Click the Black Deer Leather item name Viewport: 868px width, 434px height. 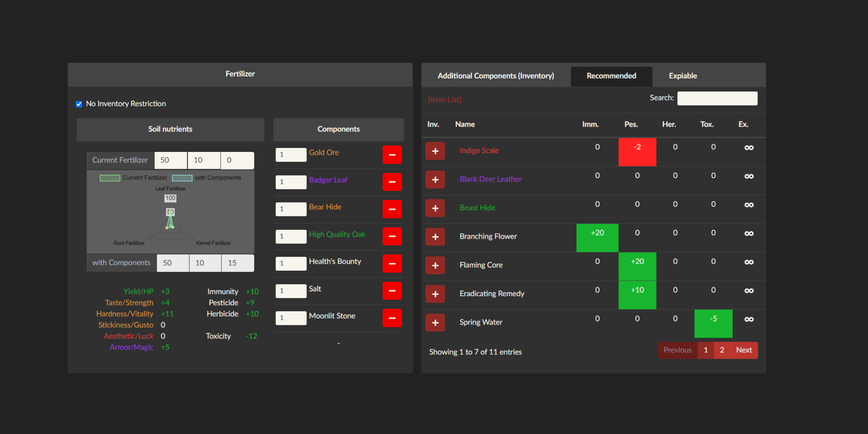tap(491, 179)
